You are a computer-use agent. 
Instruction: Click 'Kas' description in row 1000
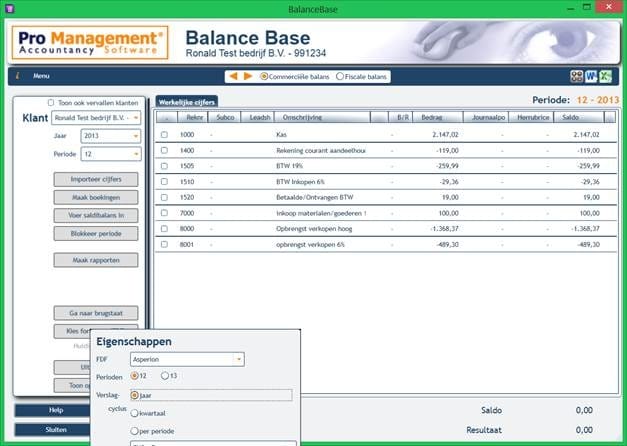tap(282, 135)
